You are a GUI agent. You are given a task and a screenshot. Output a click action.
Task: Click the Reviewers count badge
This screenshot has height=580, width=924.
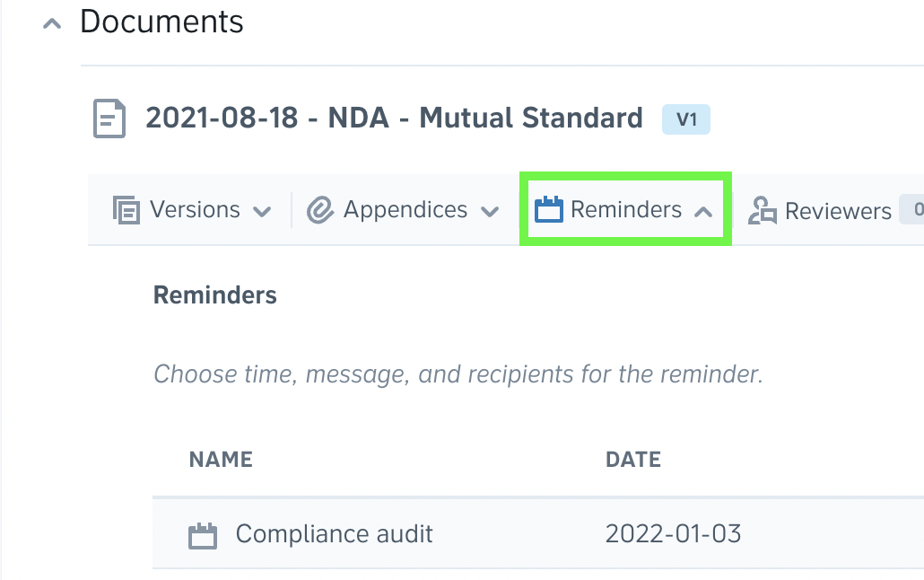pos(913,209)
